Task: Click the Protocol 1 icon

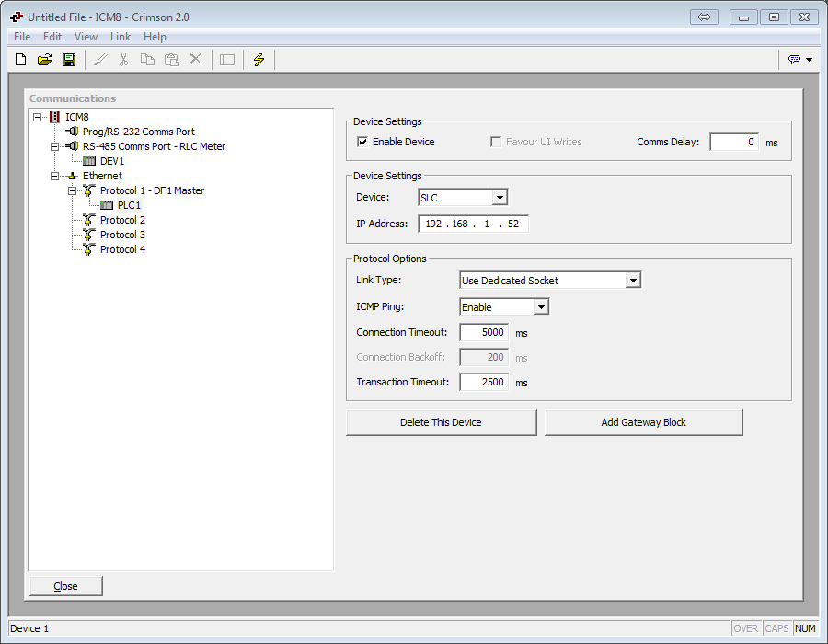Action: pos(89,190)
